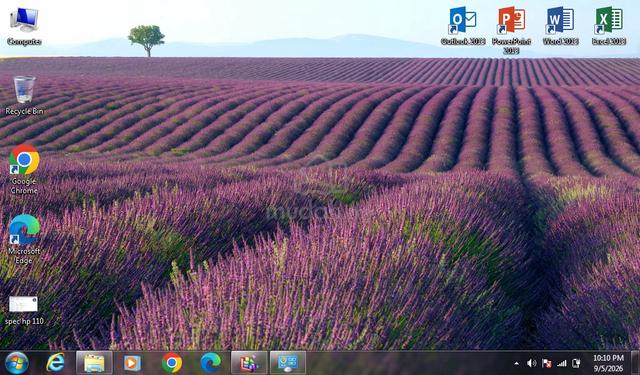Select the Excel desktop shortcut

pyautogui.click(x=609, y=25)
